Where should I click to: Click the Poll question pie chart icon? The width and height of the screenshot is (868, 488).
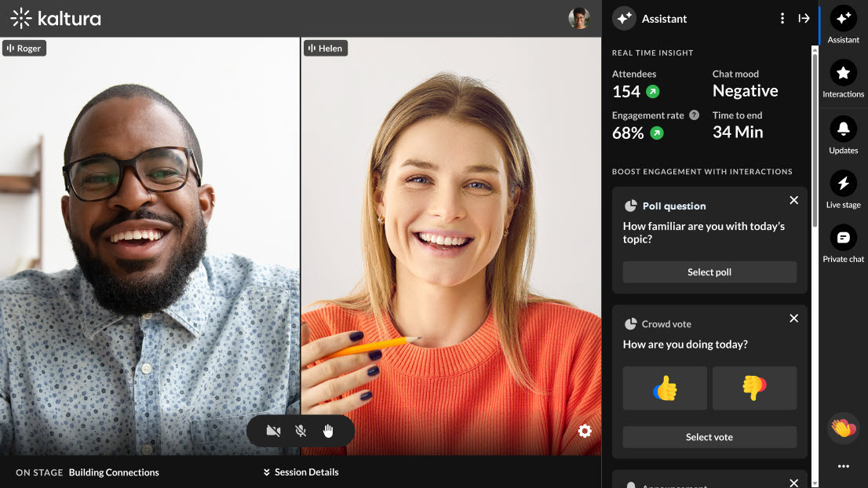(x=630, y=206)
